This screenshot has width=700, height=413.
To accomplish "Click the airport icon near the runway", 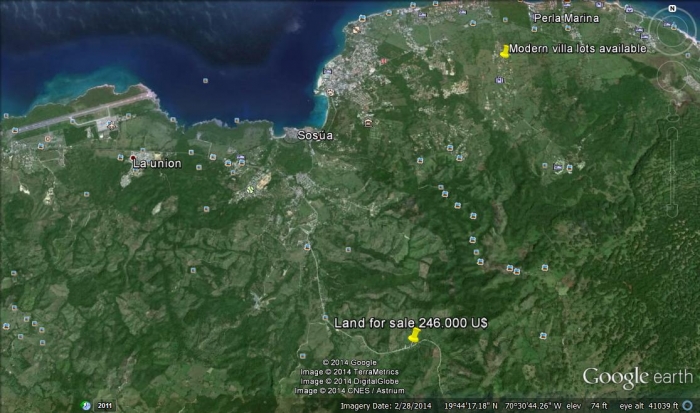I will click(x=110, y=124).
